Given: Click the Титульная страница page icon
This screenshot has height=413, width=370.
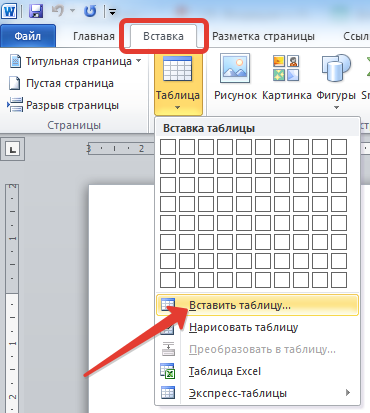Looking at the screenshot, I should (15, 61).
